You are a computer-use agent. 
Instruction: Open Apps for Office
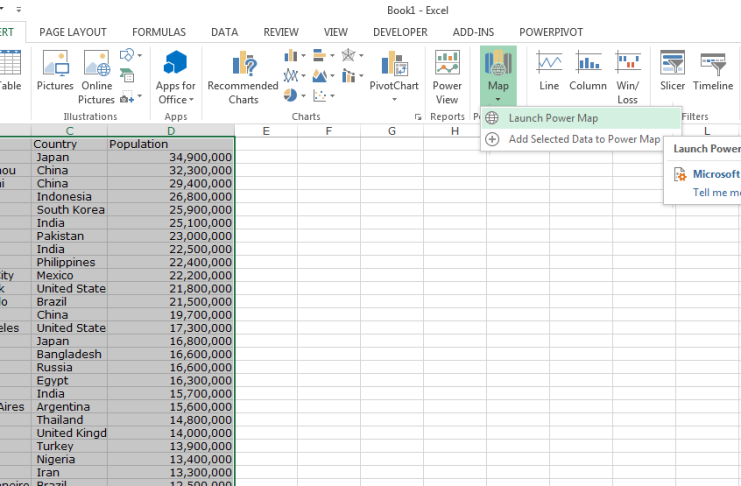[x=175, y=77]
